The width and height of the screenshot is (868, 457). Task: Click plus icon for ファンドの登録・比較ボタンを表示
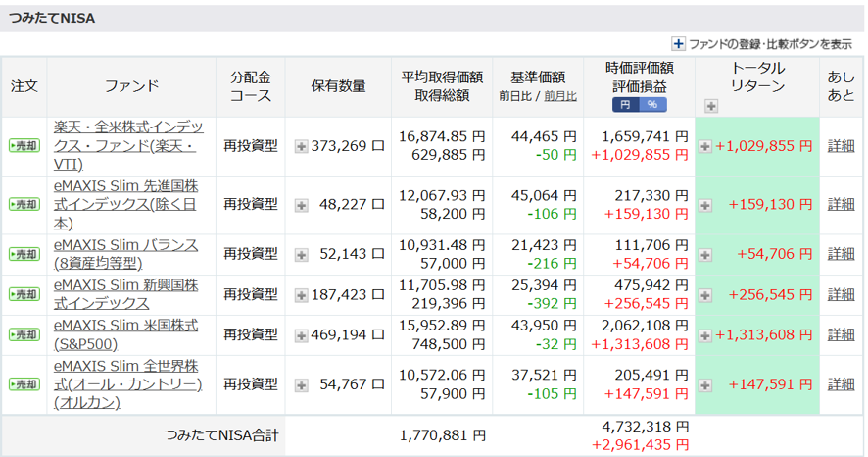tap(678, 44)
